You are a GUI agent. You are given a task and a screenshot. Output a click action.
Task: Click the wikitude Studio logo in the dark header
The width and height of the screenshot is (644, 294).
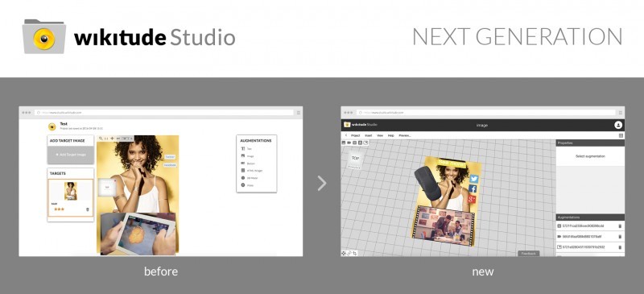[x=360, y=125]
